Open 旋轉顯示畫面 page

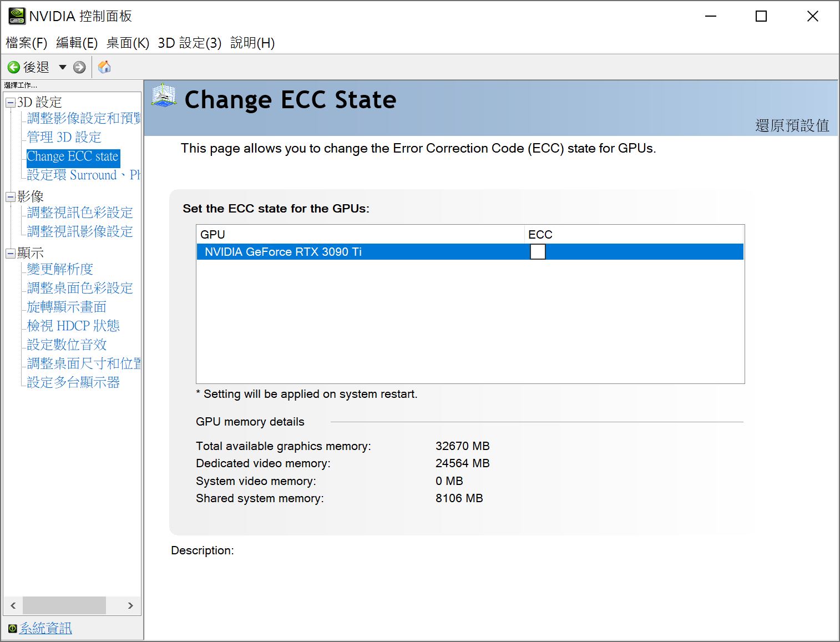67,307
